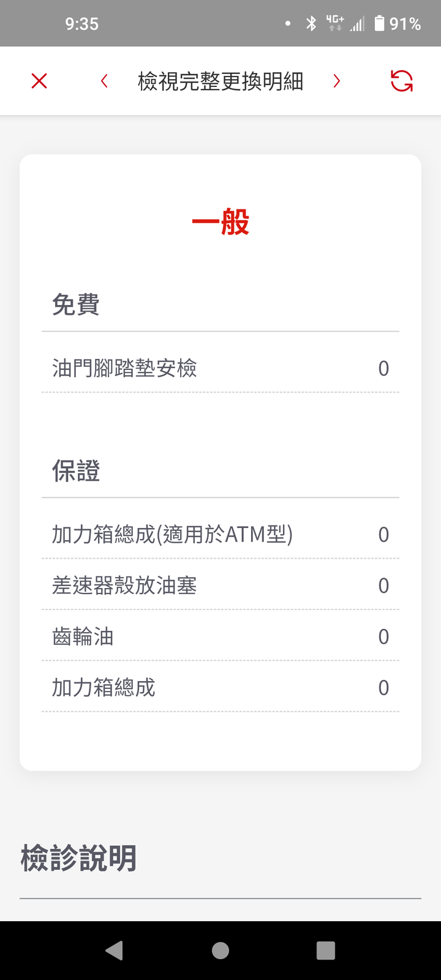Viewport: 441px width, 980px height.
Task: Go to next page using right chevron
Action: pyautogui.click(x=336, y=81)
